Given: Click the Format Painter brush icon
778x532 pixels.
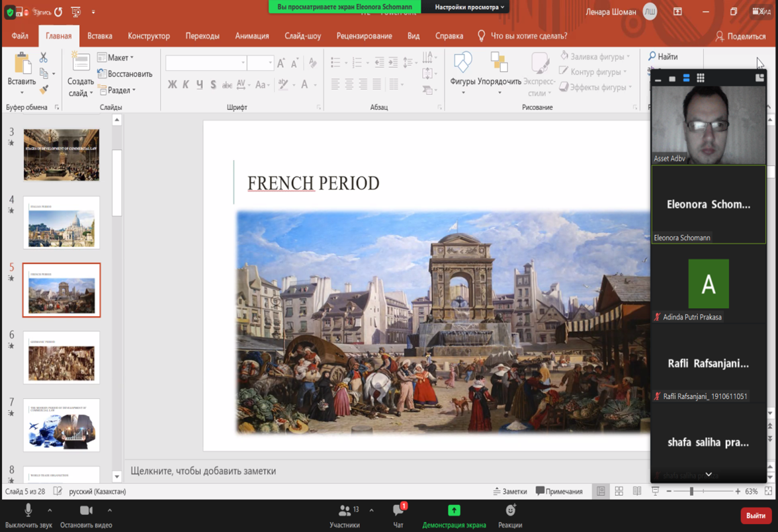Looking at the screenshot, I should tap(44, 89).
